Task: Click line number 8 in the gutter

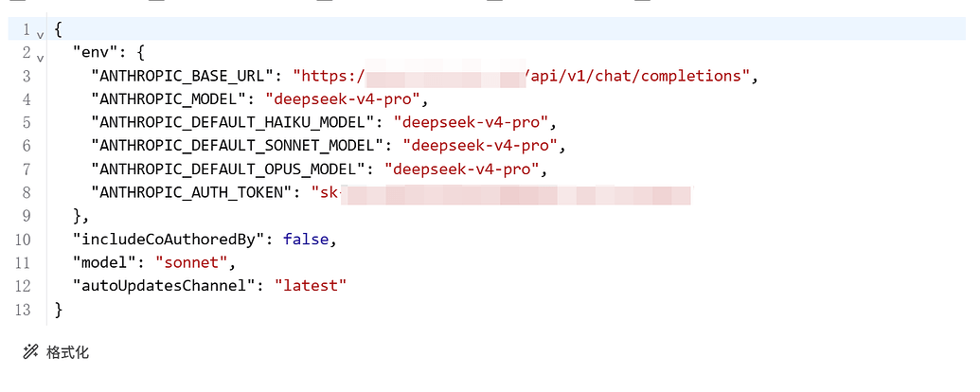Action: point(27,192)
